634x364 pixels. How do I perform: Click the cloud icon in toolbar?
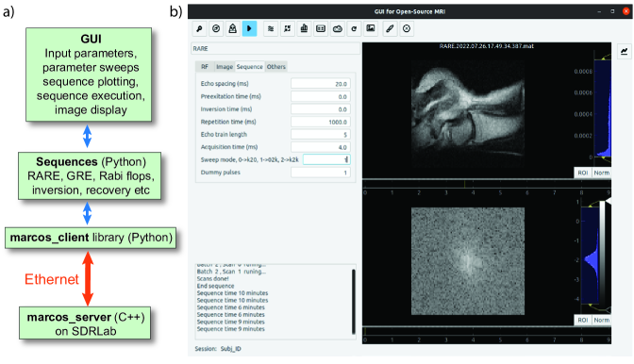(337, 28)
